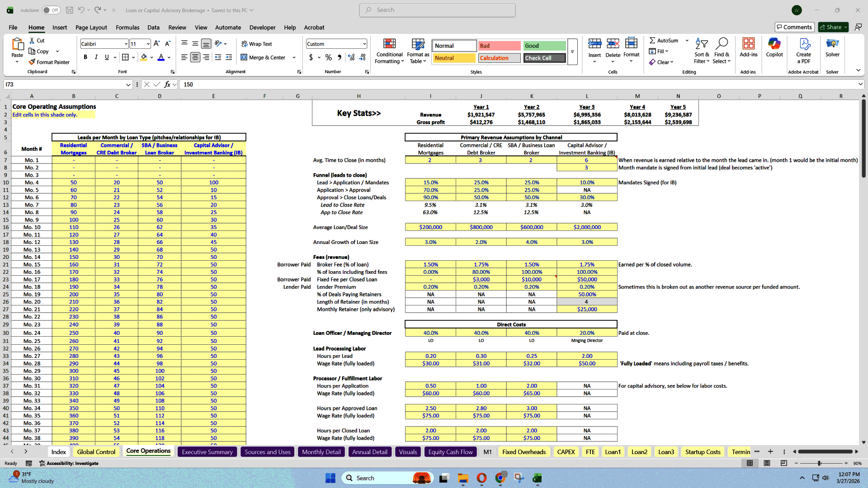Screen dimensions: 868x488
Task: Toggle Wrap Text for the selection
Action: click(256, 44)
